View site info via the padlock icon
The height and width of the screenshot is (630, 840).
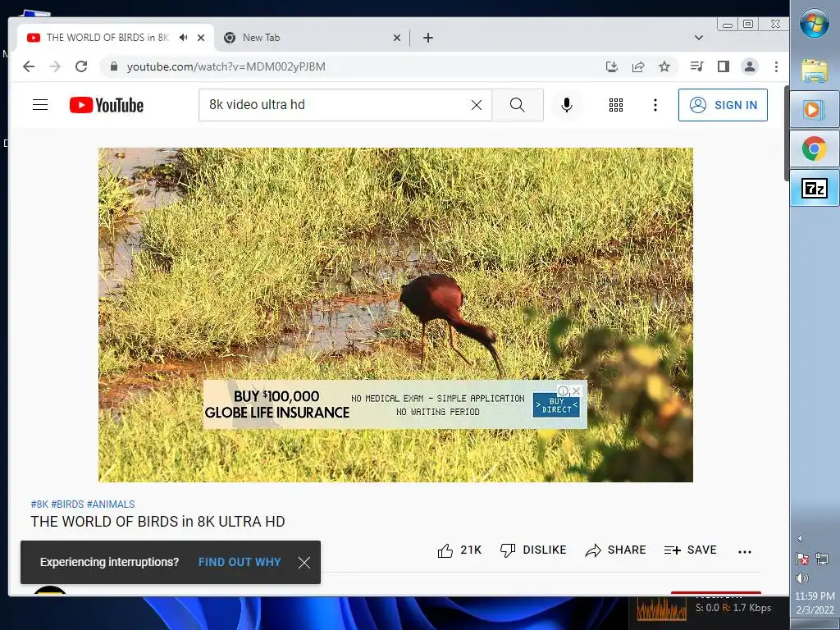coord(113,66)
